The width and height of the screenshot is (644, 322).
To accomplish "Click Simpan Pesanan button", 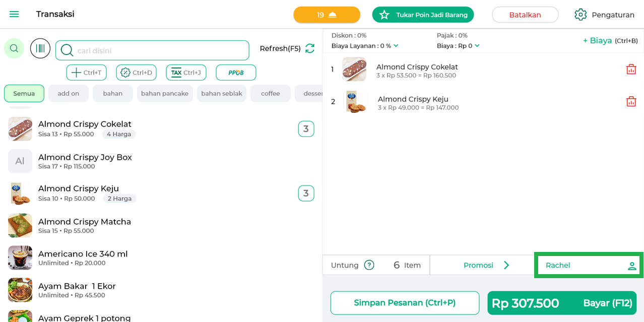I will (405, 303).
